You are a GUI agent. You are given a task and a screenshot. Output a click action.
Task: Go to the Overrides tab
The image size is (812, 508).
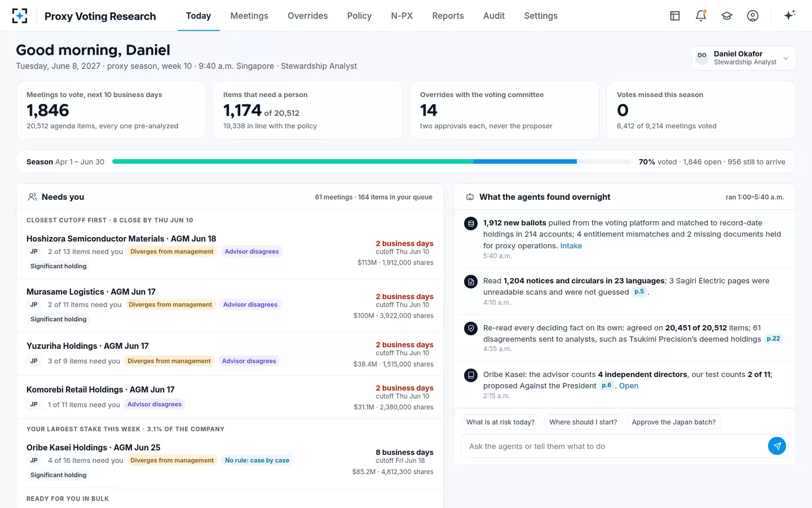(307, 16)
